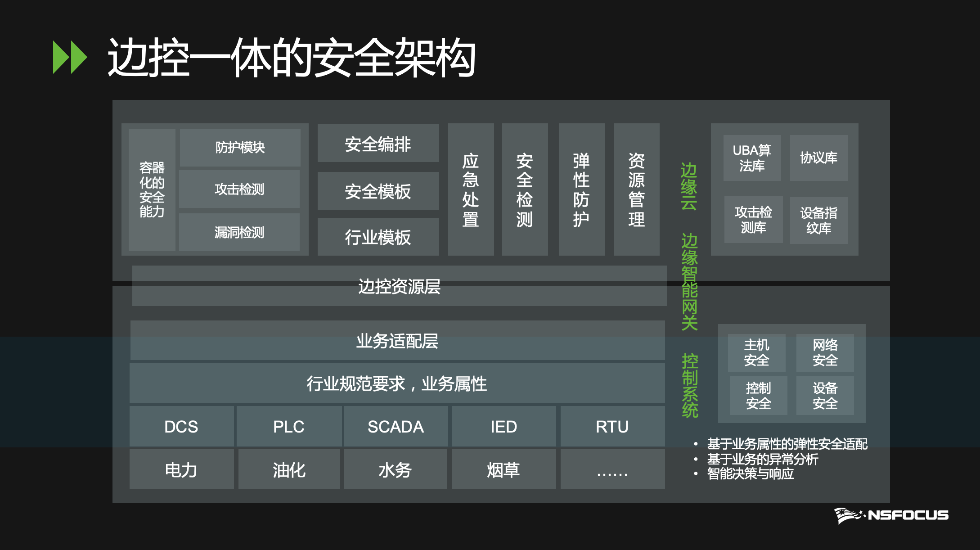Screen dimensions: 980x550
Task: Click the PLC block
Action: click(289, 426)
